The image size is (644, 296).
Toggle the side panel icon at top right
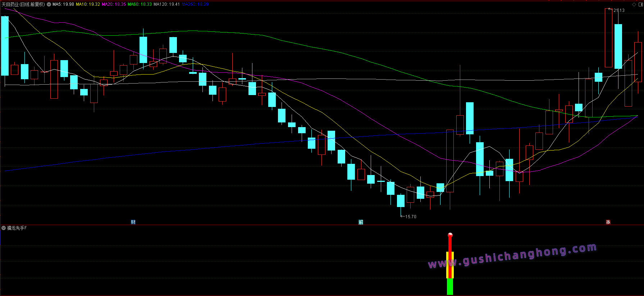pyautogui.click(x=640, y=4)
